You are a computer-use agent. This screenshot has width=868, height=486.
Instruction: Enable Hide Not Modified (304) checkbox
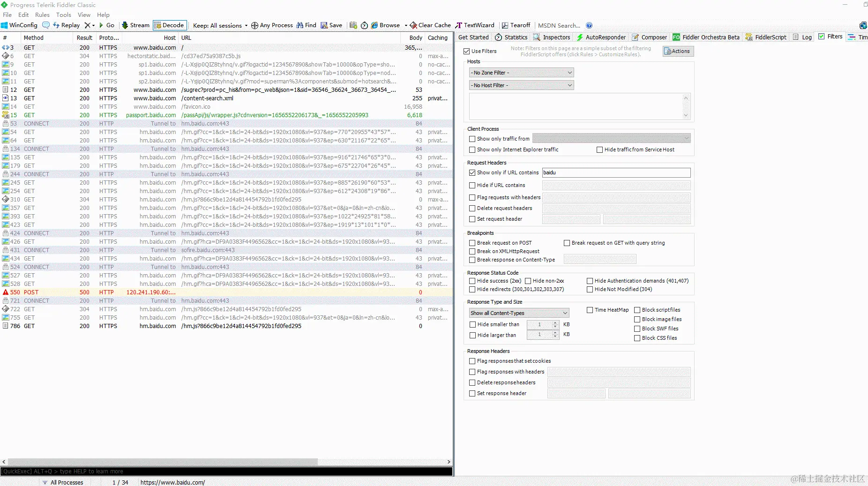tap(590, 289)
